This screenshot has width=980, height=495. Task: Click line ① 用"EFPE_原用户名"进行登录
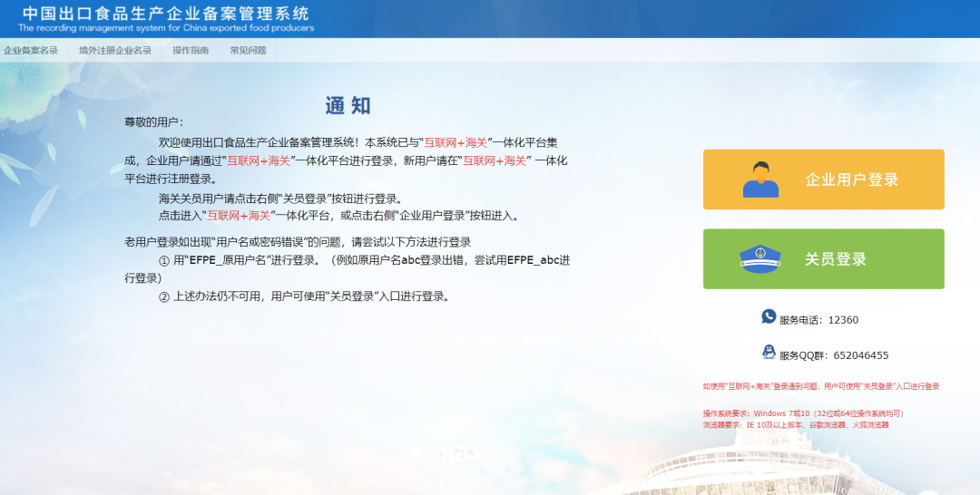pyautogui.click(x=347, y=268)
